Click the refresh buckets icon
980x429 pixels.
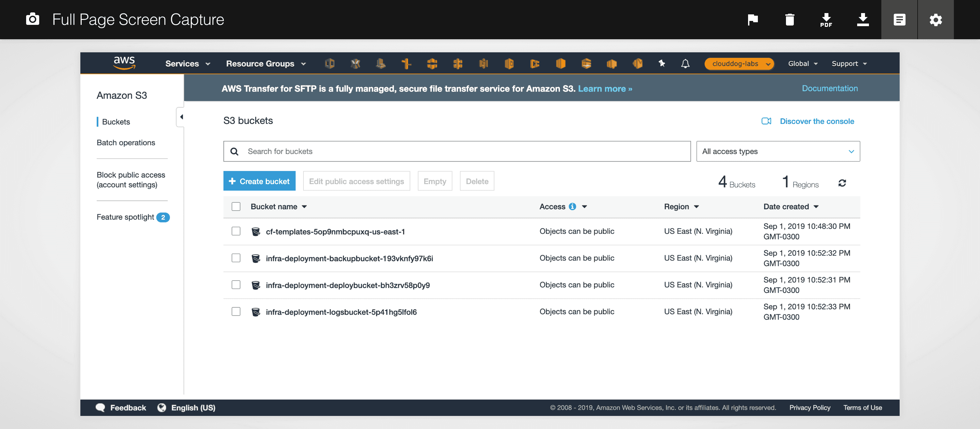tap(842, 183)
